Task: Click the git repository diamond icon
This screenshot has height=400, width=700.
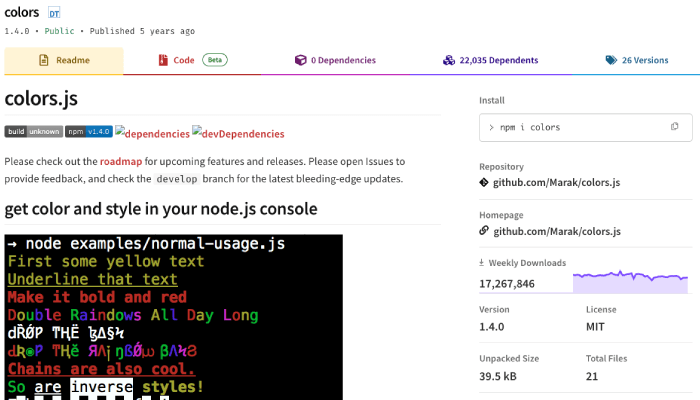Action: [484, 182]
